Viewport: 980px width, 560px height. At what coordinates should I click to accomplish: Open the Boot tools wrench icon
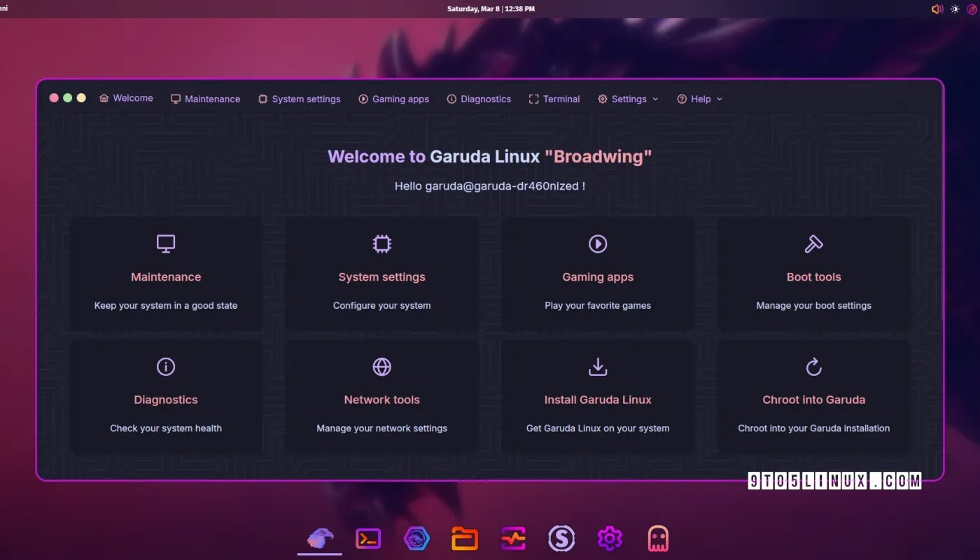(814, 244)
